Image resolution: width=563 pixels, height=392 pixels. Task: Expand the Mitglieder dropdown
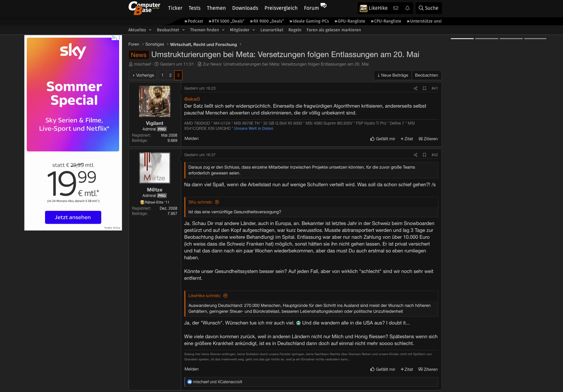tap(242, 30)
